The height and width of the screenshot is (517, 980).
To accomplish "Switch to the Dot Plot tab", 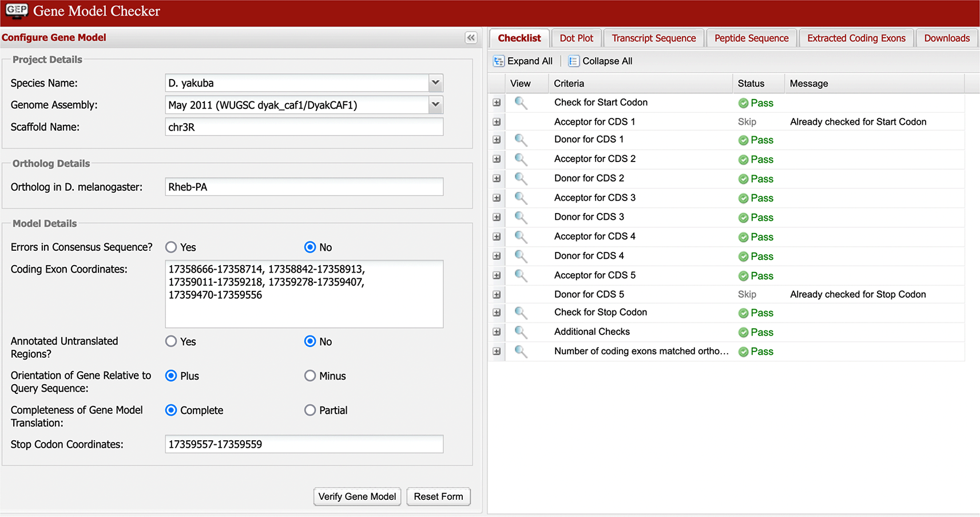I will (576, 38).
